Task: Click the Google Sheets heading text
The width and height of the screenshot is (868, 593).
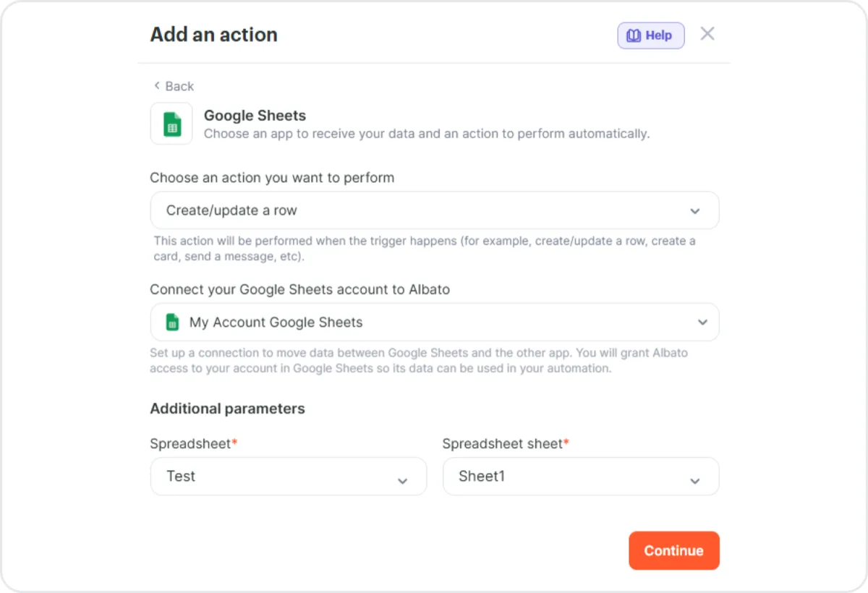Action: coord(255,116)
